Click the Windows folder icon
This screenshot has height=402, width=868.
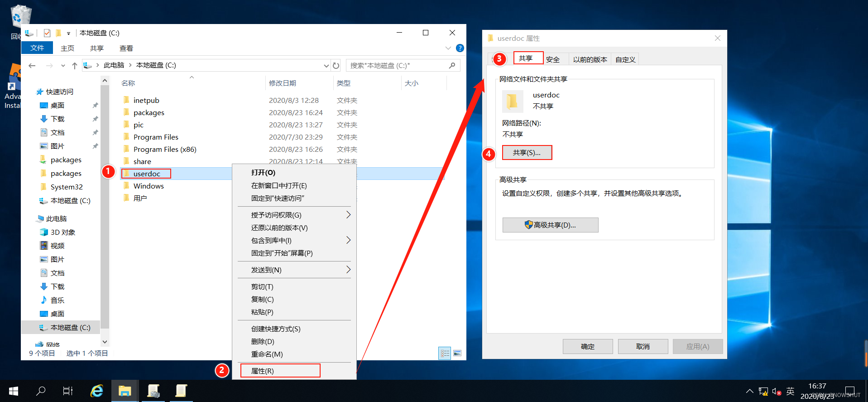pos(126,186)
